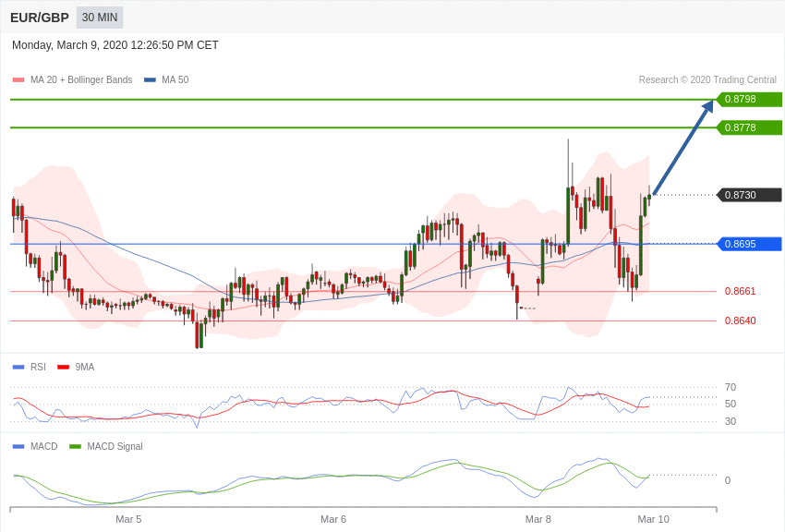
Task: Click the MA 20 + Bollinger Bands swatch
Action: pos(18,80)
